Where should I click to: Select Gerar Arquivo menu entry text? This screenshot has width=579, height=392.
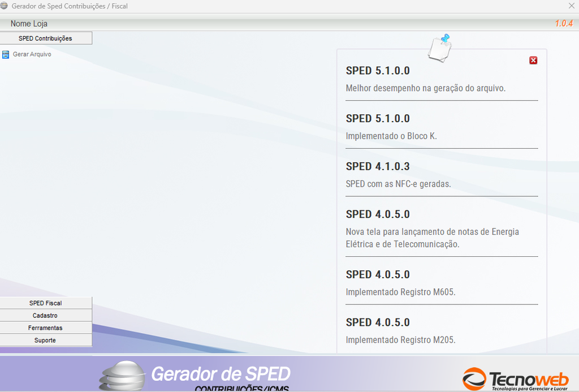click(32, 54)
